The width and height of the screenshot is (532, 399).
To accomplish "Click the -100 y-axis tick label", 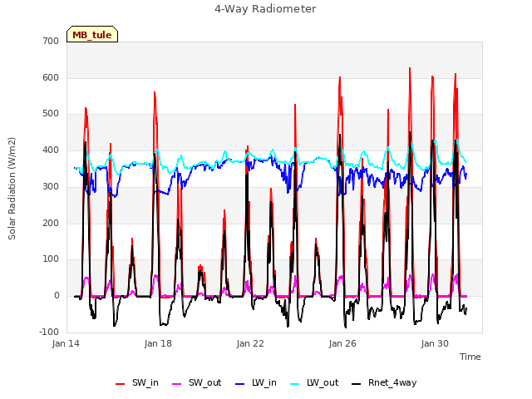I will [x=49, y=332].
